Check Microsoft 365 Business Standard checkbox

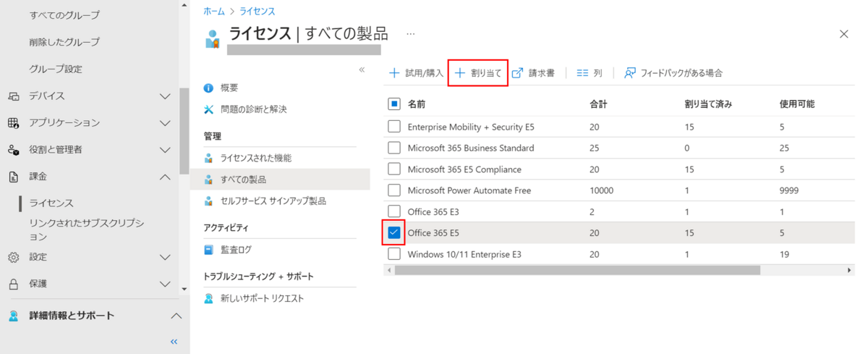pyautogui.click(x=394, y=148)
